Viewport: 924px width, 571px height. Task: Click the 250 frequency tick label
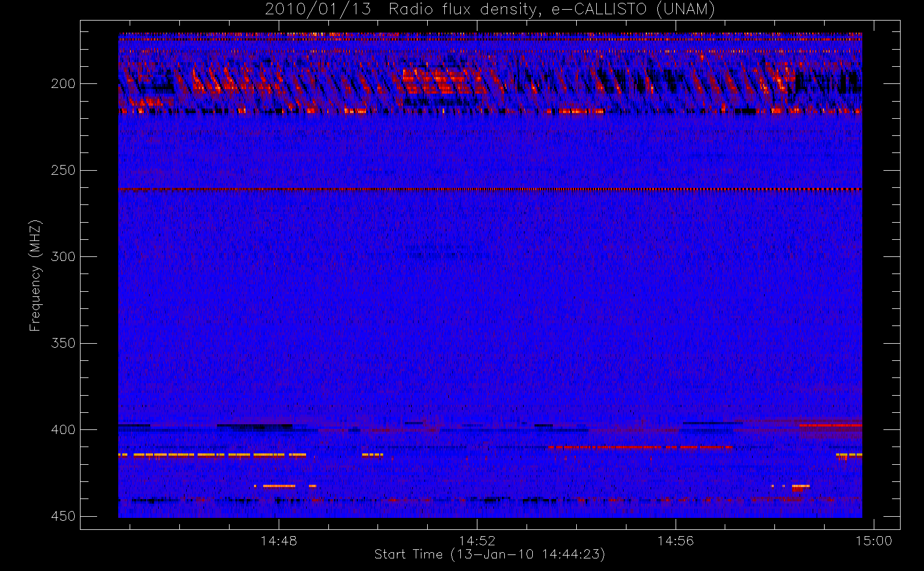pyautogui.click(x=63, y=170)
